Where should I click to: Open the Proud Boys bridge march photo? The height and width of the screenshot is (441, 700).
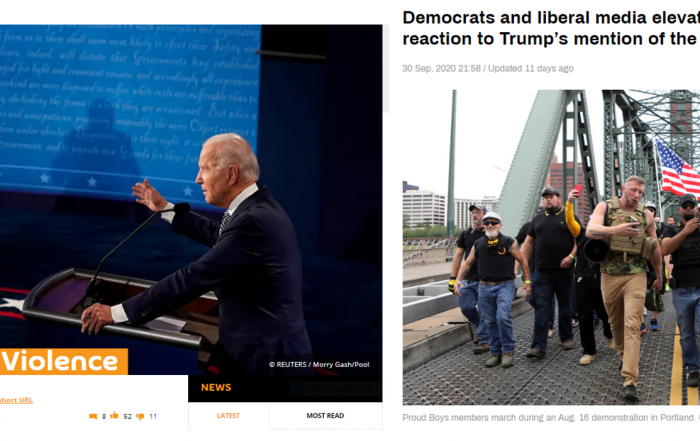click(x=551, y=247)
